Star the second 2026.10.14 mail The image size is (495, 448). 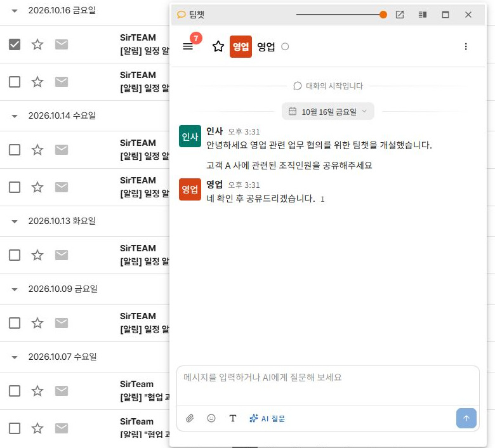[37, 187]
